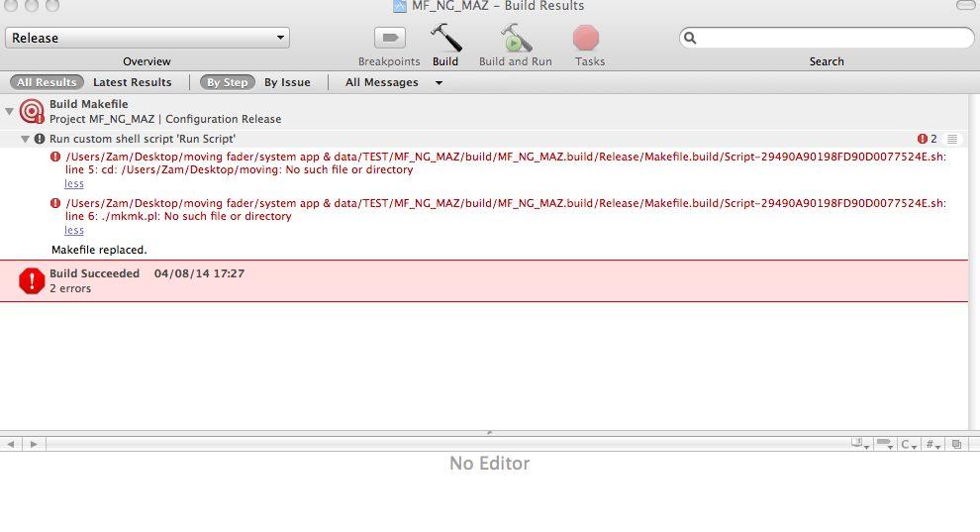Image resolution: width=980 pixels, height=532 pixels.
Task: Group results By Issue
Action: click(x=286, y=82)
